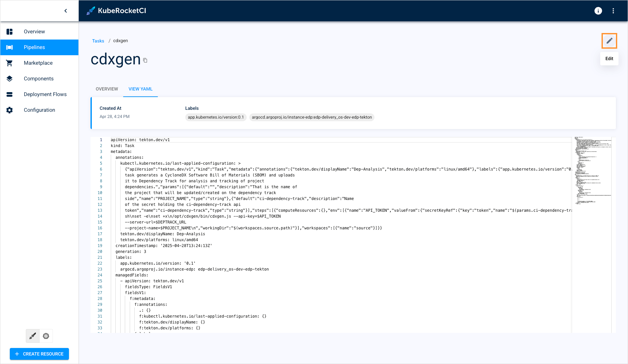Click the KubeRocketCI rocket logo
The height and width of the screenshot is (364, 628).
(91, 11)
